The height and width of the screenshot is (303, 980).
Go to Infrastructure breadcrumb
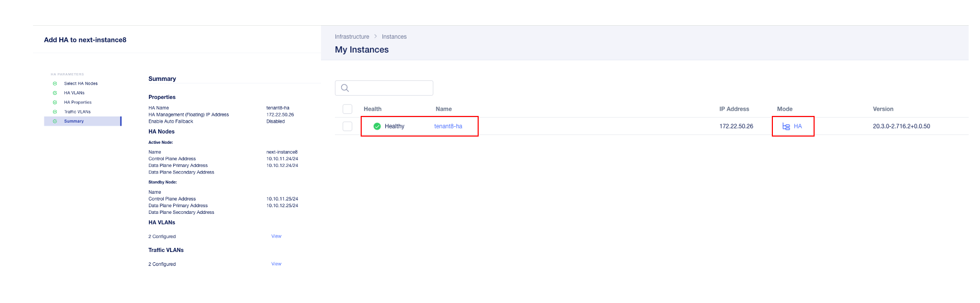pos(352,37)
